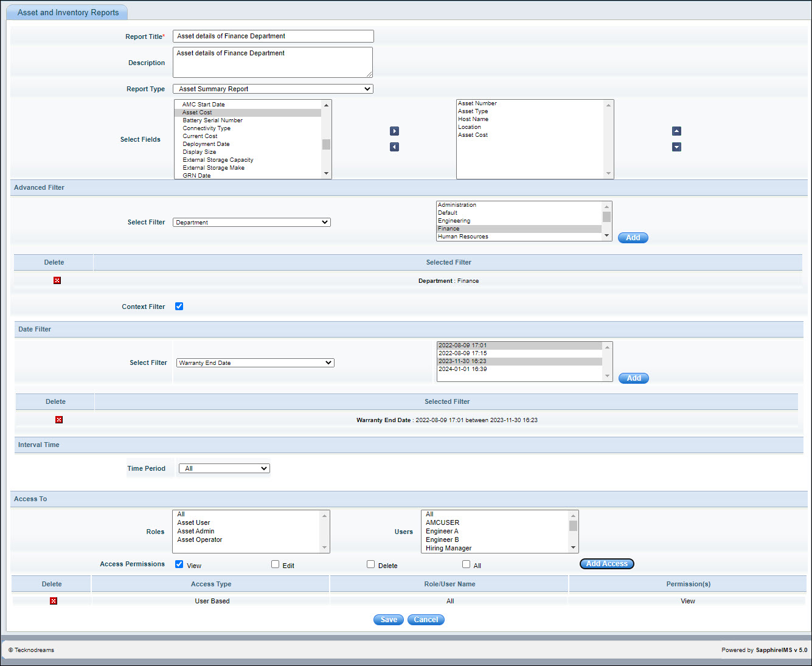Click the move right arrow to add field
The image size is (812, 666).
[394, 131]
